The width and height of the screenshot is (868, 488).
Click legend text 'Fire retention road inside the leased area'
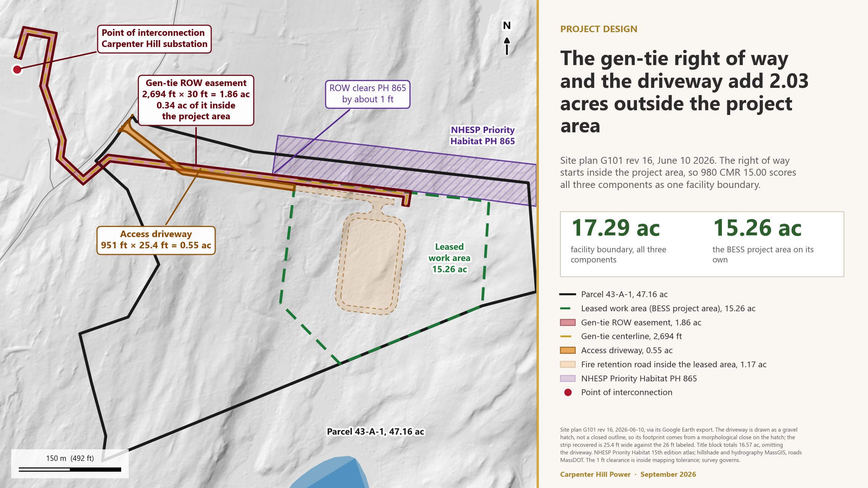point(673,364)
